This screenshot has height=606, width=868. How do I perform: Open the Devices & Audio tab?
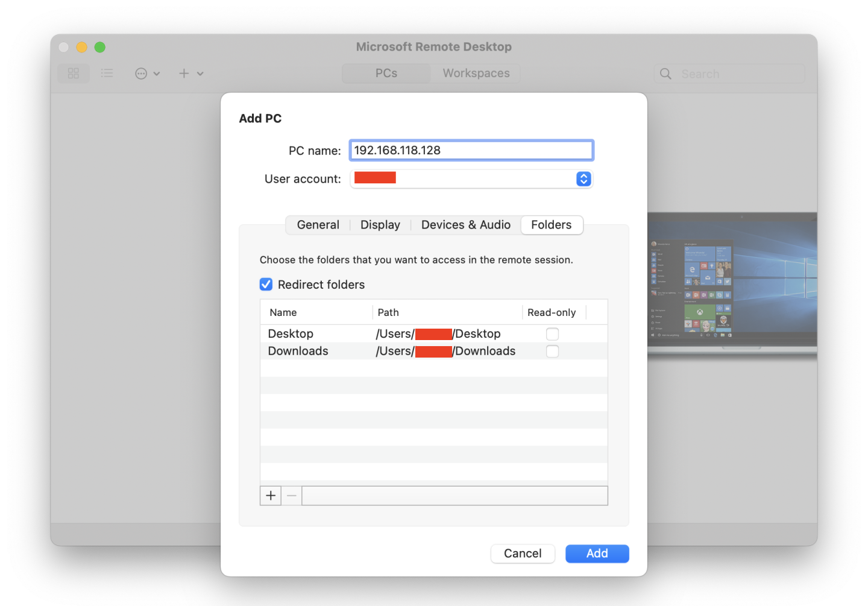pos(466,225)
